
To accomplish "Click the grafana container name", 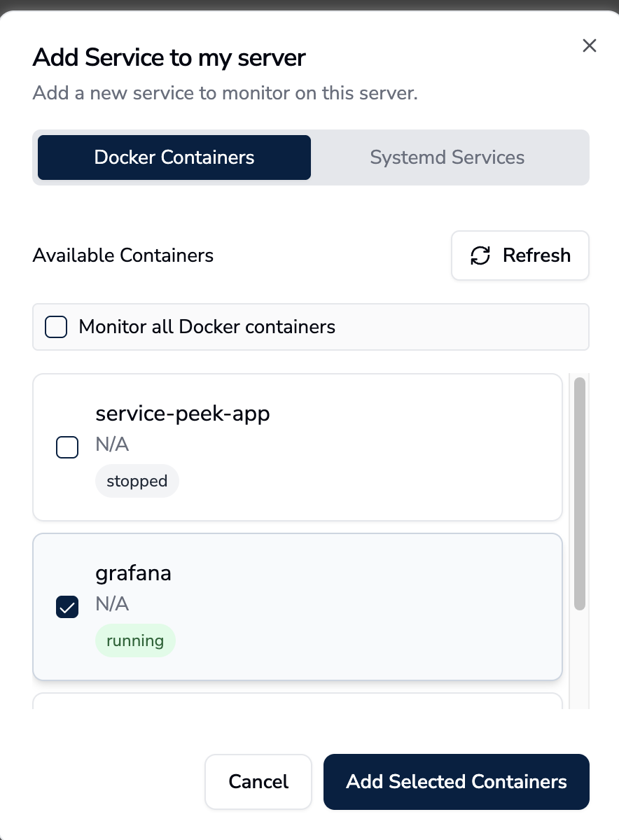I will 134,573.
